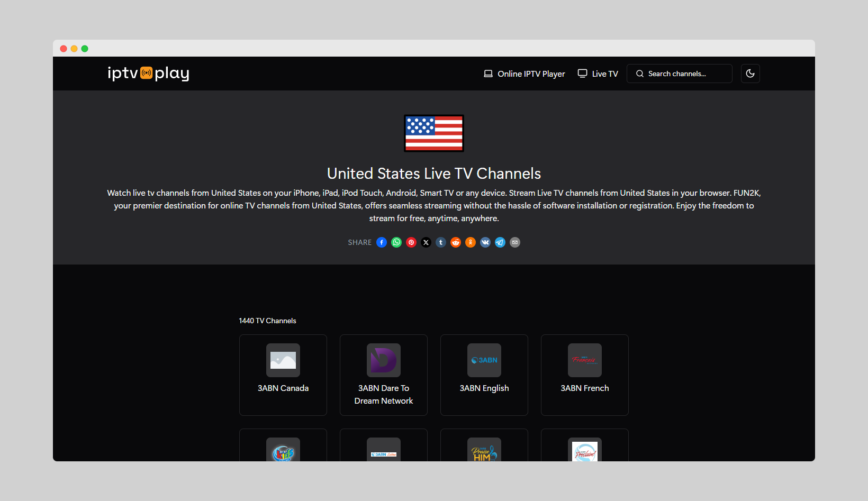Screen dimensions: 868x501
Task: Share the page on Reddit
Action: (456, 242)
